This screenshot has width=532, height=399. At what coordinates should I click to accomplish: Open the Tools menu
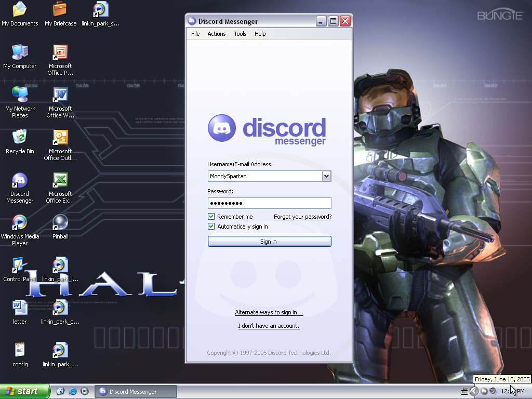240,34
